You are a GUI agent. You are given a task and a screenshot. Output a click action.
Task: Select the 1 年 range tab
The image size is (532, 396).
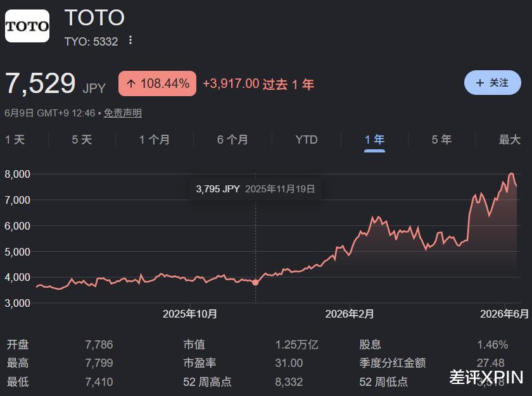point(374,140)
